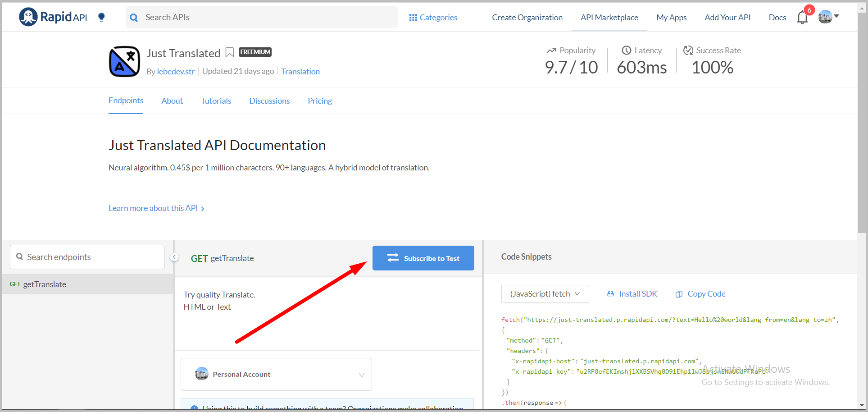
Task: Open the user avatar account menu
Action: 828,17
